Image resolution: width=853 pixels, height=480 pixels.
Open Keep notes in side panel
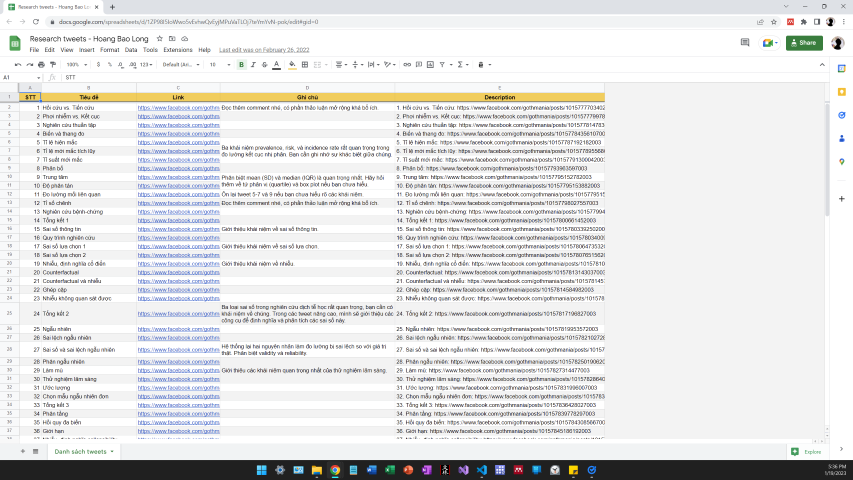pyautogui.click(x=842, y=92)
